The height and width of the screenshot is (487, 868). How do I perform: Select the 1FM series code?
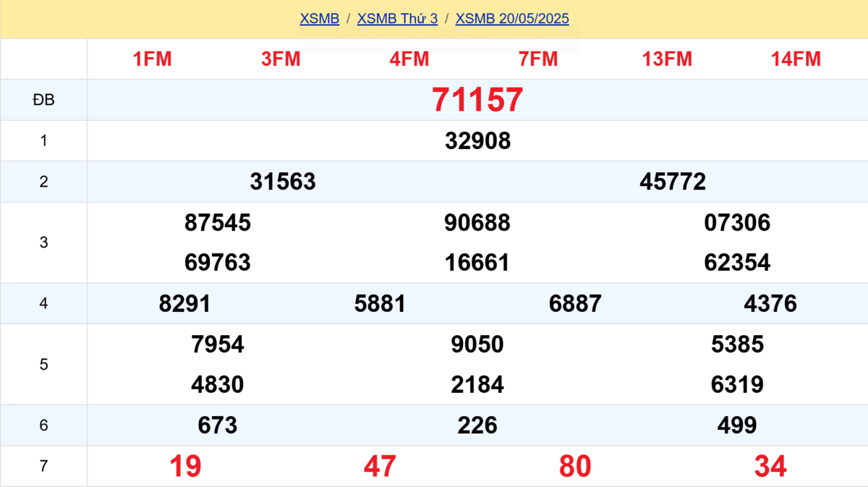[x=153, y=59]
